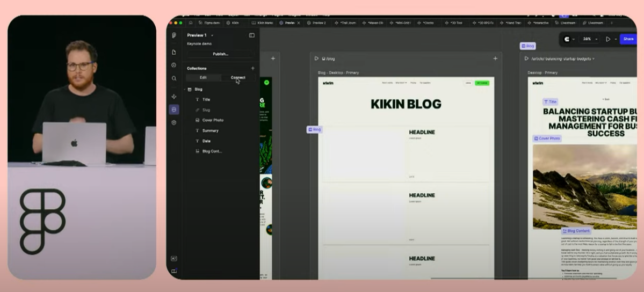Click the book icon at sidebar bottom
The height and width of the screenshot is (292, 644).
(174, 271)
